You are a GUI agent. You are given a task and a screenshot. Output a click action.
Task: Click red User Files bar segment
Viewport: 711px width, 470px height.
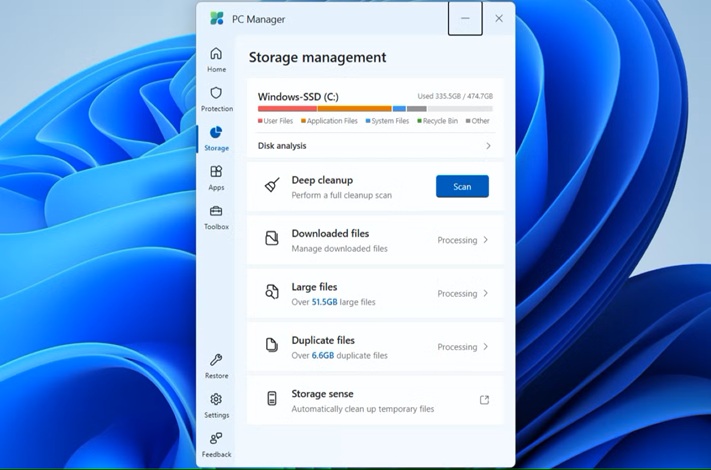(x=287, y=109)
